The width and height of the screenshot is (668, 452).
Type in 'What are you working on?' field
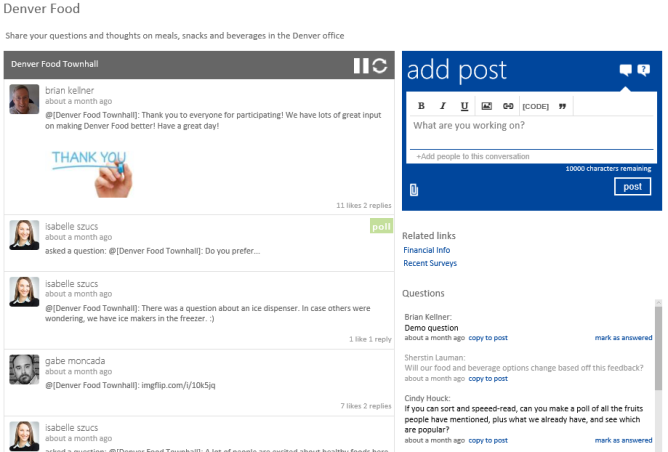click(530, 127)
